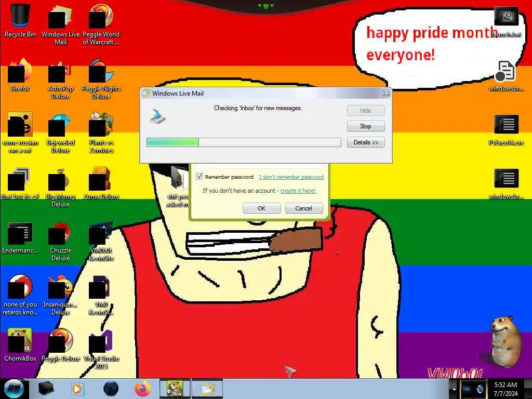
Task: Select the 'that but its c#' icon
Action: [20, 183]
